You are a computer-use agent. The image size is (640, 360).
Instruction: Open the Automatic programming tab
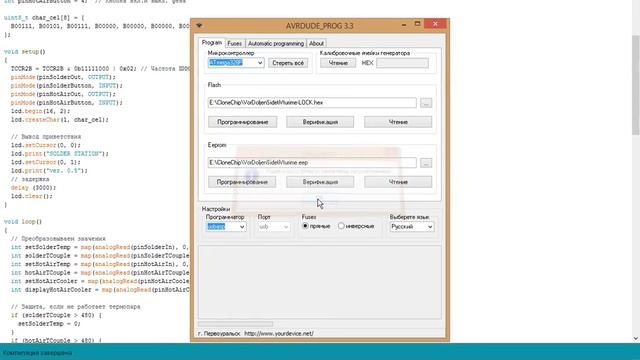coord(276,43)
